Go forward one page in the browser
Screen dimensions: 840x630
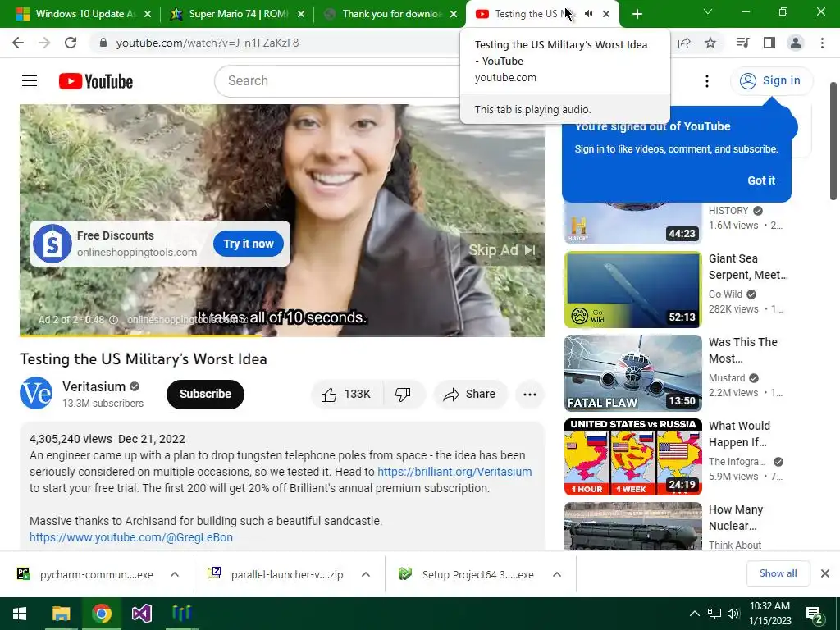pyautogui.click(x=44, y=43)
